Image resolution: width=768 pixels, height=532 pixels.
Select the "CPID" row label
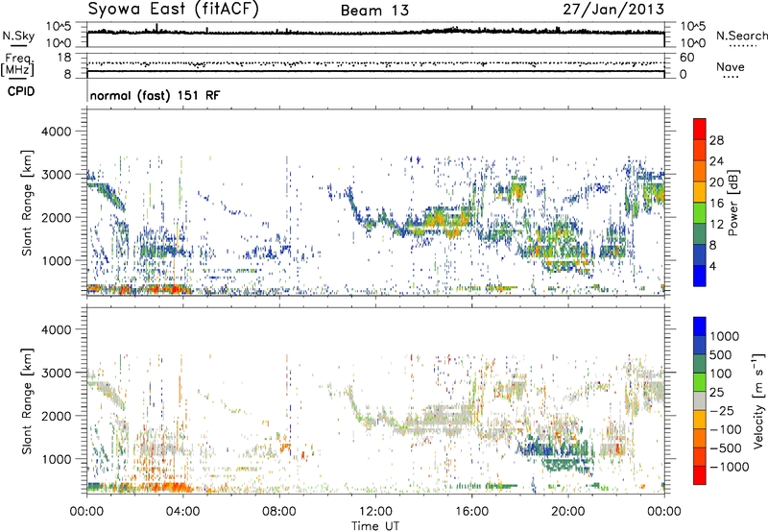coord(21,91)
